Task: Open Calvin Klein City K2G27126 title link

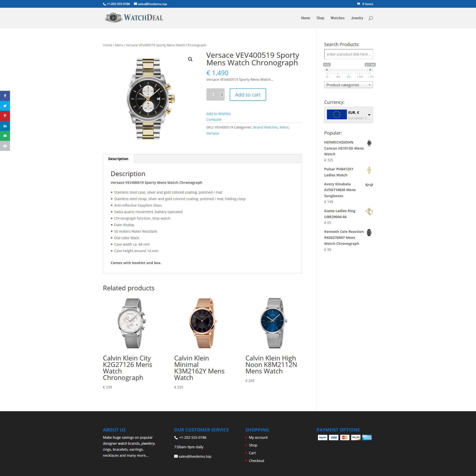Action: point(128,368)
